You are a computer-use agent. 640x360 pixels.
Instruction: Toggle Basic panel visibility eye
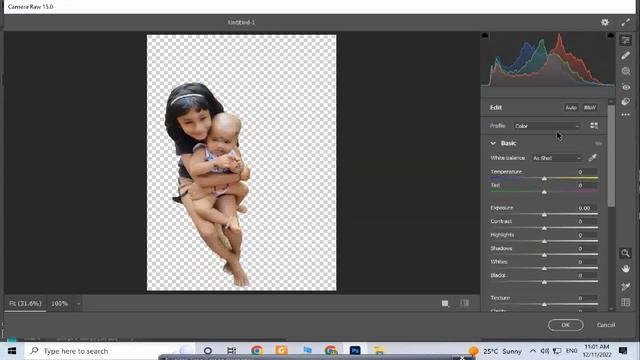[598, 143]
